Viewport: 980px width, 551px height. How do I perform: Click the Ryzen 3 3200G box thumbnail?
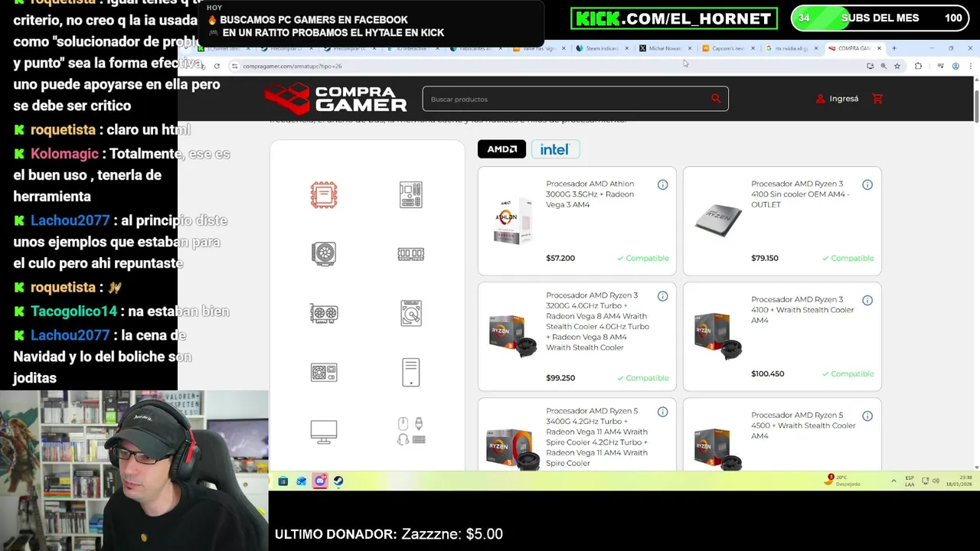(513, 336)
